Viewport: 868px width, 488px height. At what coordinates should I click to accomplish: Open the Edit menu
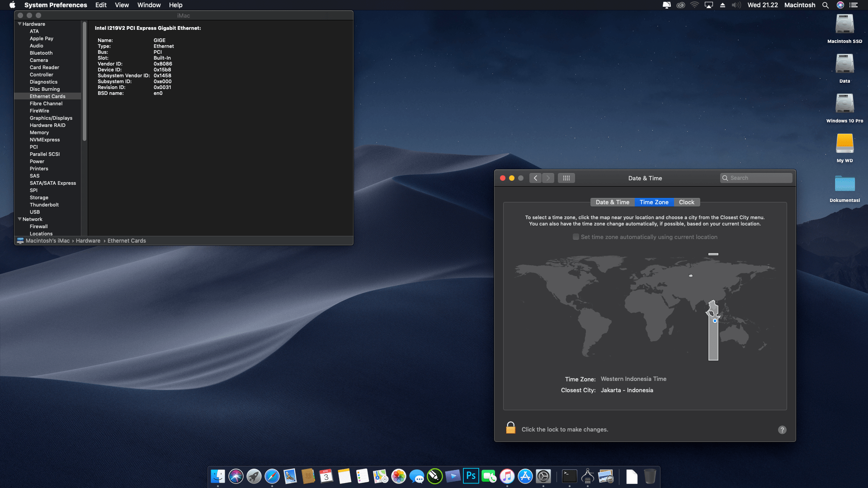coord(101,5)
